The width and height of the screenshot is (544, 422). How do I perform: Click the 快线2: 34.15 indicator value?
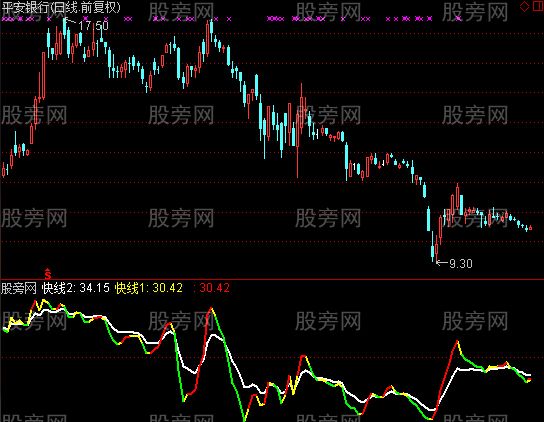76,288
